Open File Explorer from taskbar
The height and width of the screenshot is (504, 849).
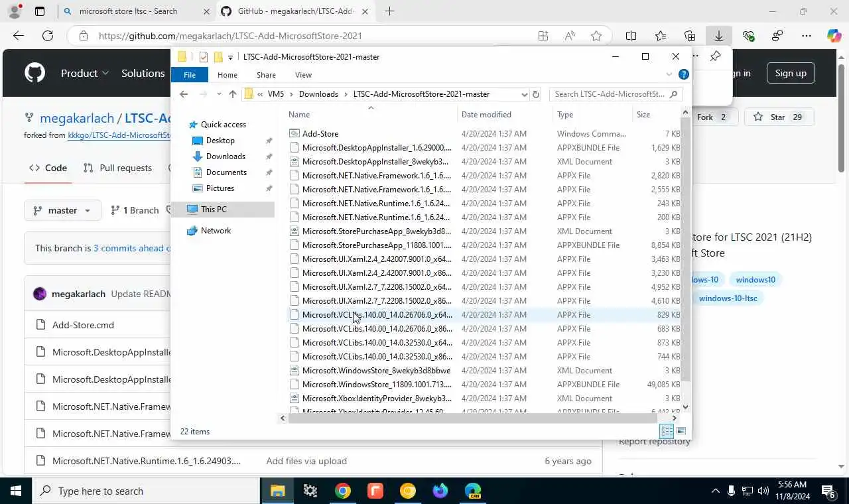277,491
